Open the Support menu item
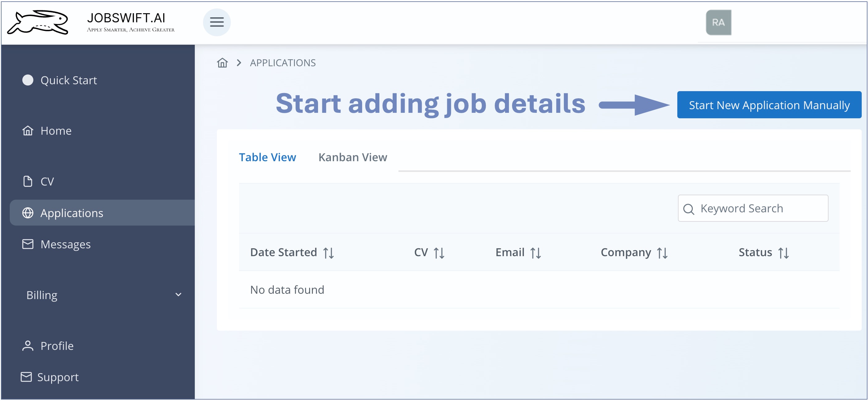 coord(58,377)
